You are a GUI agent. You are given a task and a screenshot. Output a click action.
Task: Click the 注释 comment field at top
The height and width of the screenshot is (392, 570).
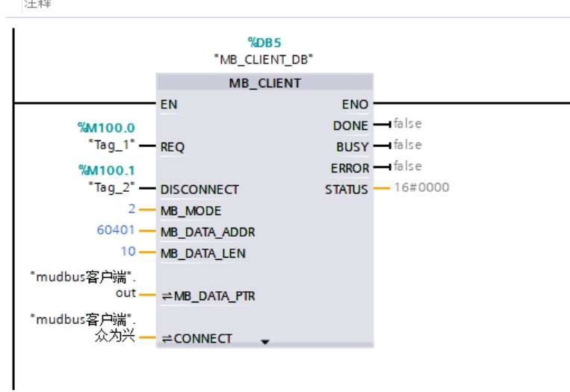(37, 4)
